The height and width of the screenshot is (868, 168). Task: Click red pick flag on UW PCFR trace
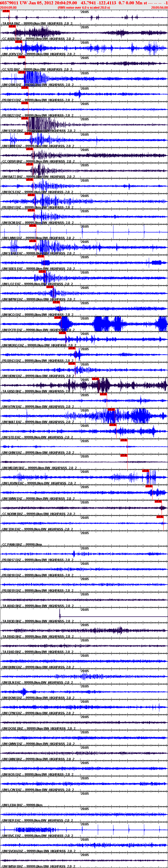point(57,318)
